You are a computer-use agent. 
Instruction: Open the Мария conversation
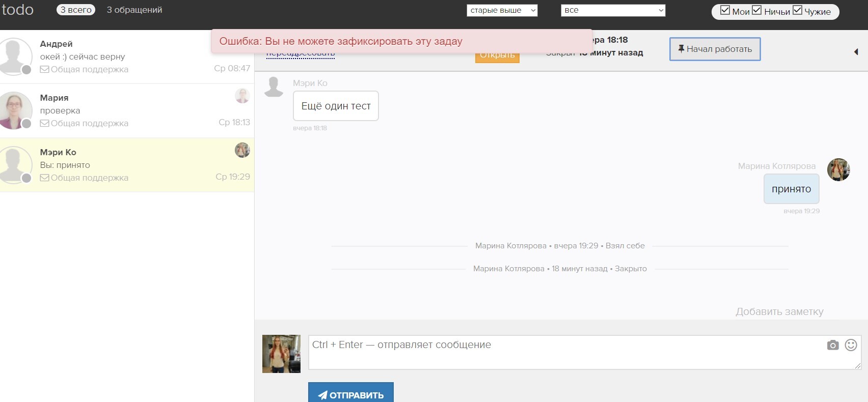pos(127,110)
